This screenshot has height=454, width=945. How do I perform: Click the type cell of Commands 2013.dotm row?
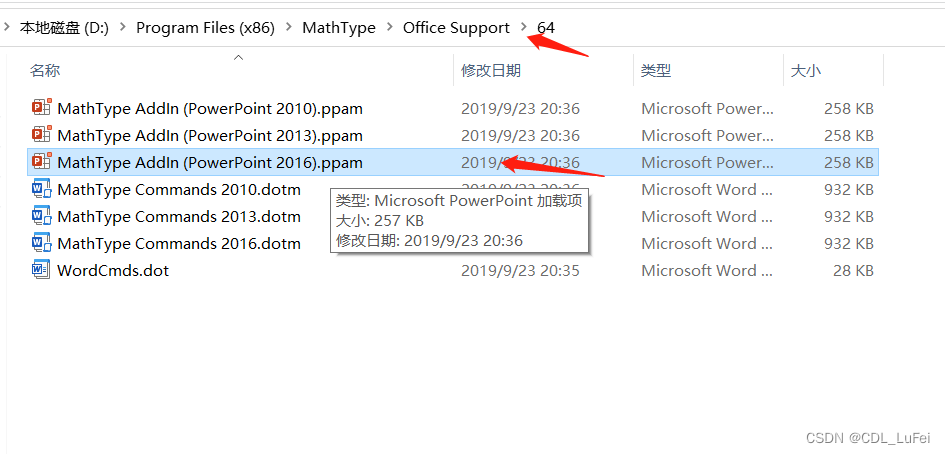tap(708, 216)
